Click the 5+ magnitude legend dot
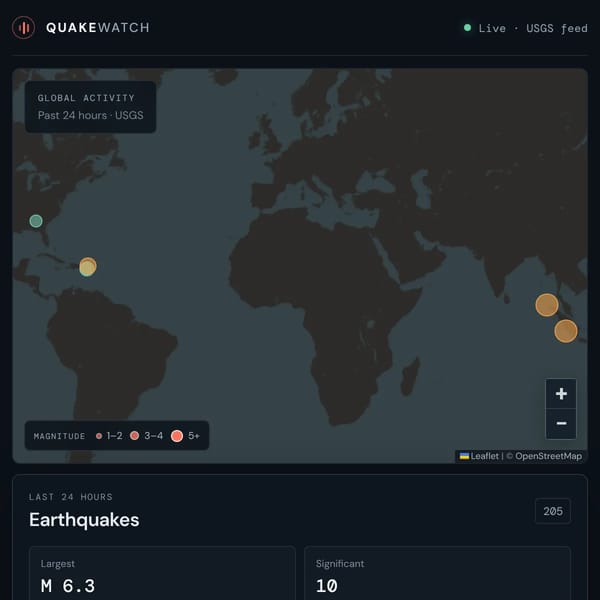 click(177, 436)
